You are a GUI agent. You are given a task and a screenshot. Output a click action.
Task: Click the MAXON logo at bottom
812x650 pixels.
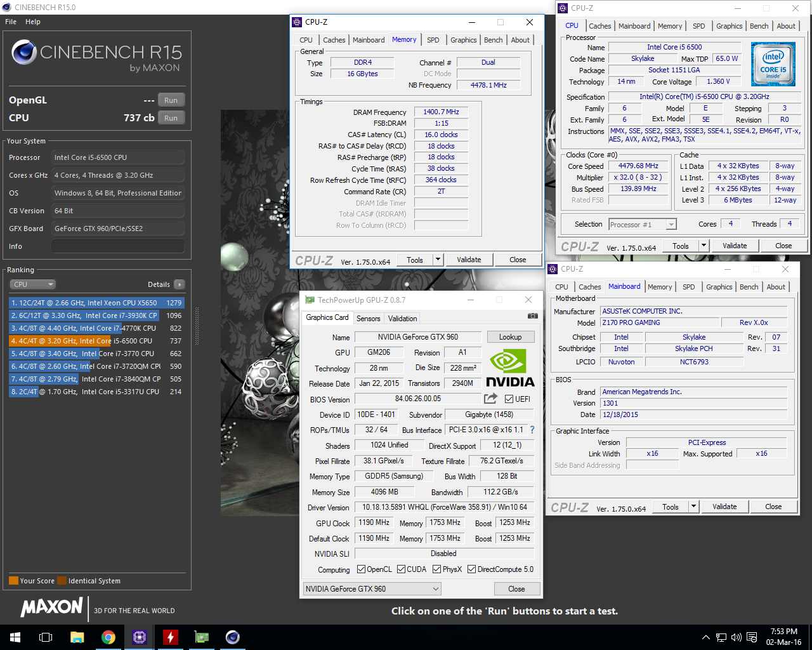click(x=51, y=607)
